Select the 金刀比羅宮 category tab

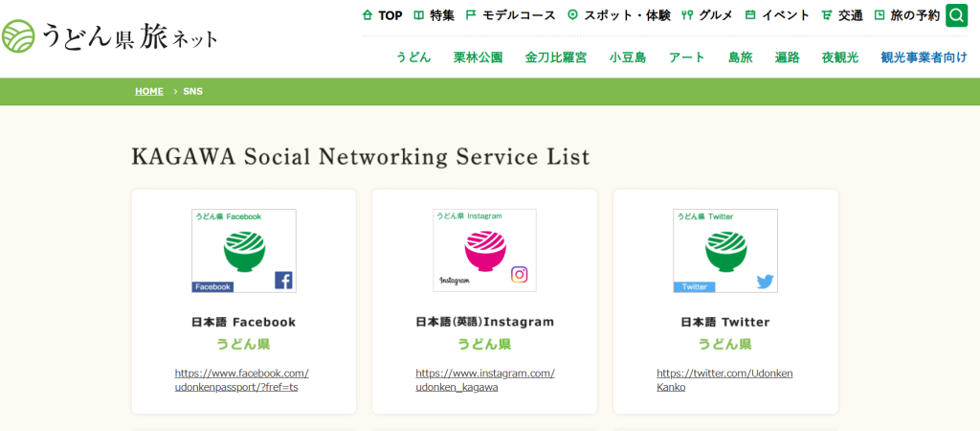(556, 57)
